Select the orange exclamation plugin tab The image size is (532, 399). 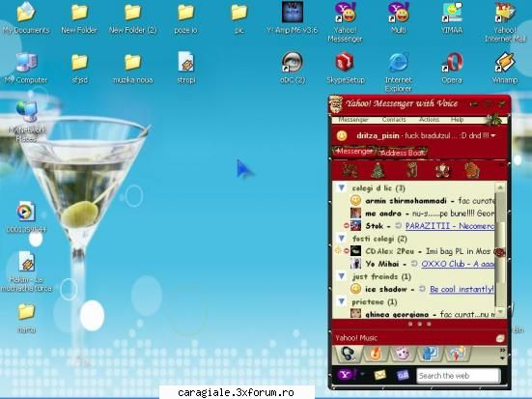coord(375,354)
